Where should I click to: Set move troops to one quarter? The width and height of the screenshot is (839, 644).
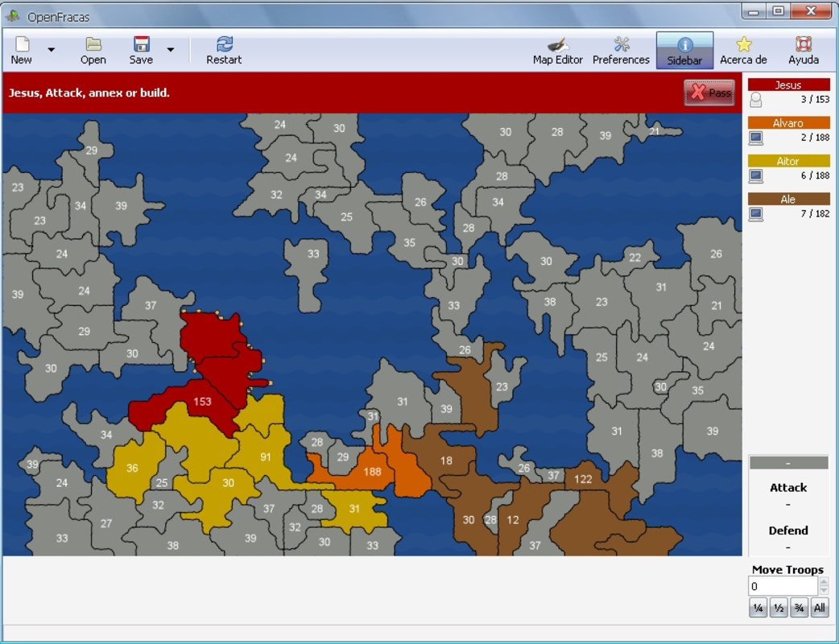(758, 608)
